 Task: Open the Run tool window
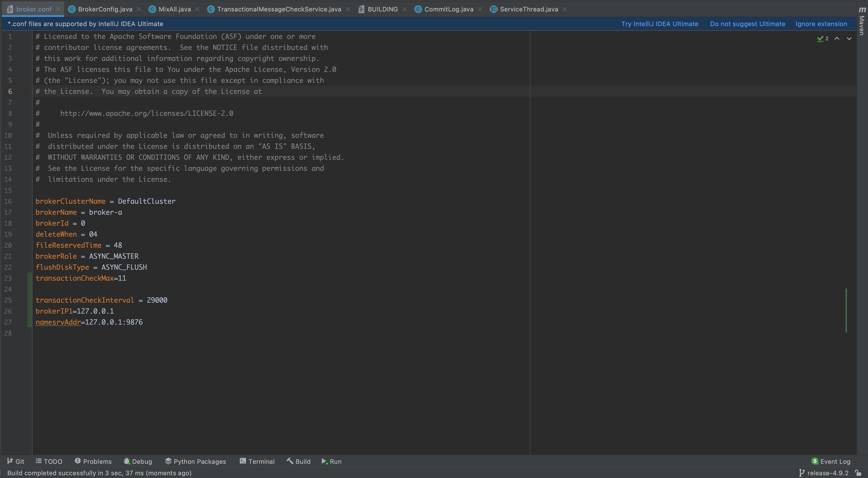pyautogui.click(x=332, y=462)
